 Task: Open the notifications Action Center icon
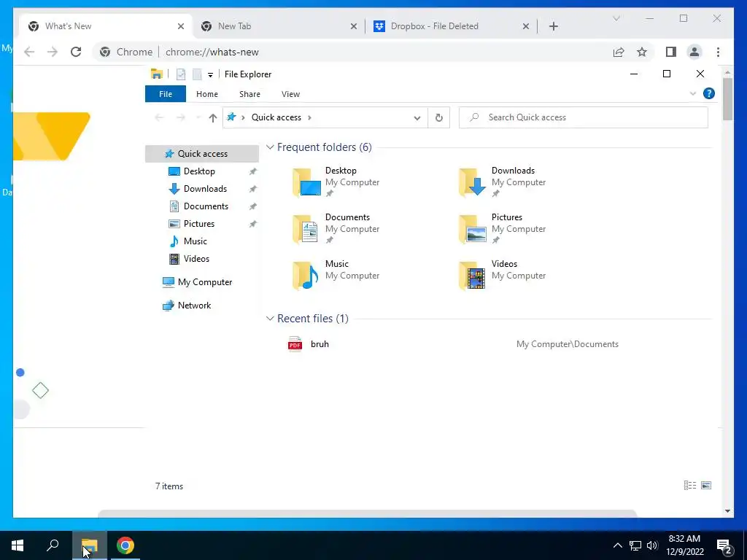click(x=724, y=545)
